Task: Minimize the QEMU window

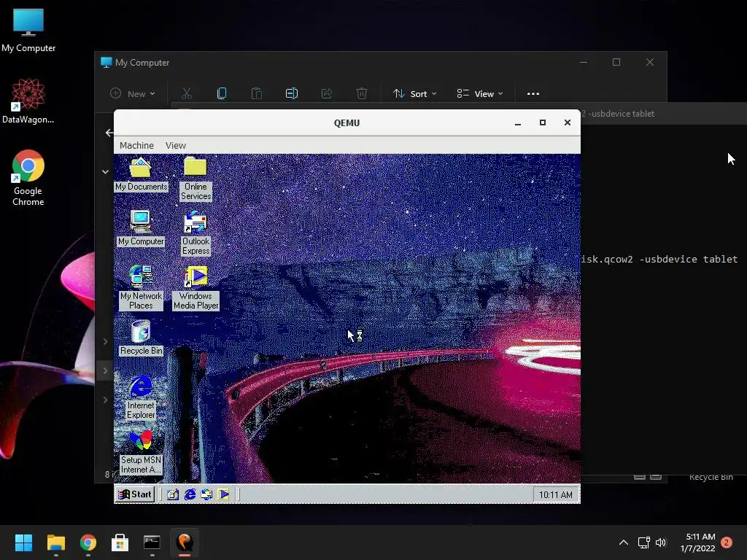Action: [x=518, y=122]
